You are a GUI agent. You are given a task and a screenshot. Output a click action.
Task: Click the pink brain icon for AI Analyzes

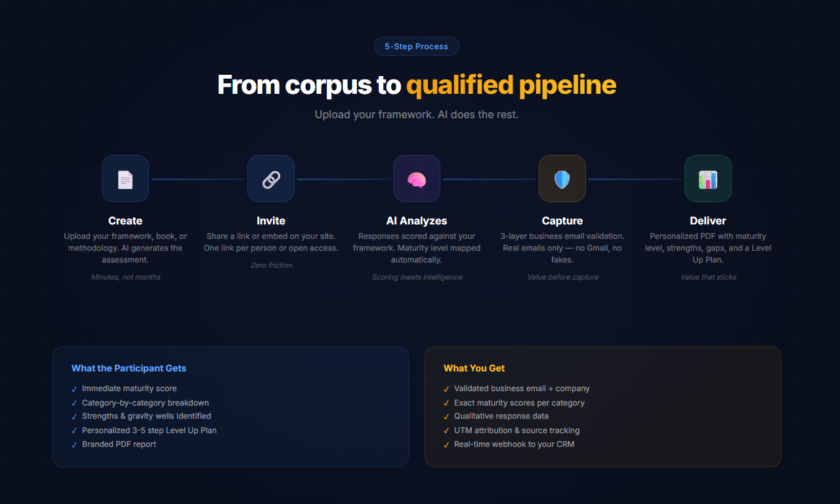(417, 178)
